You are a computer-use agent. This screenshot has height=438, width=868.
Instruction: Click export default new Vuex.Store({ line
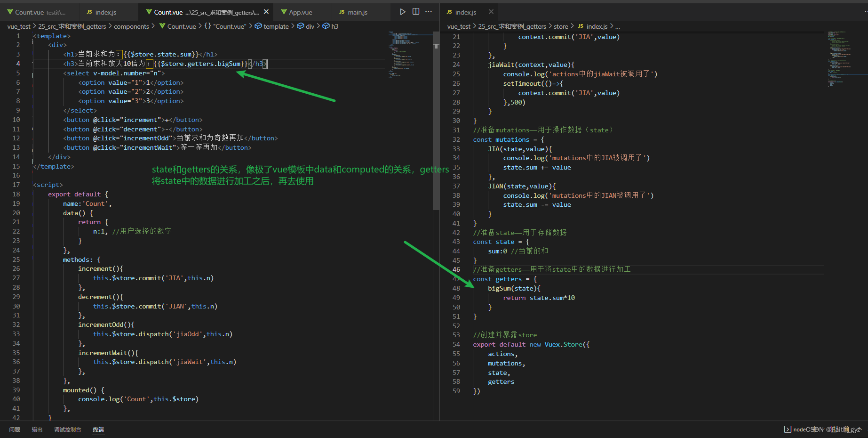coord(532,344)
